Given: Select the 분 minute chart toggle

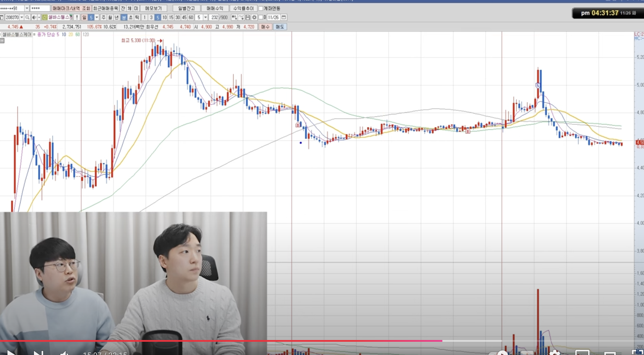Looking at the screenshot, I should click(124, 18).
